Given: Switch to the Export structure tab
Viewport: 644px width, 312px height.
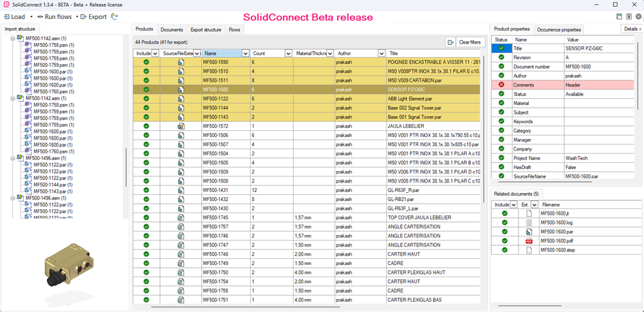Looking at the screenshot, I should (x=206, y=29).
